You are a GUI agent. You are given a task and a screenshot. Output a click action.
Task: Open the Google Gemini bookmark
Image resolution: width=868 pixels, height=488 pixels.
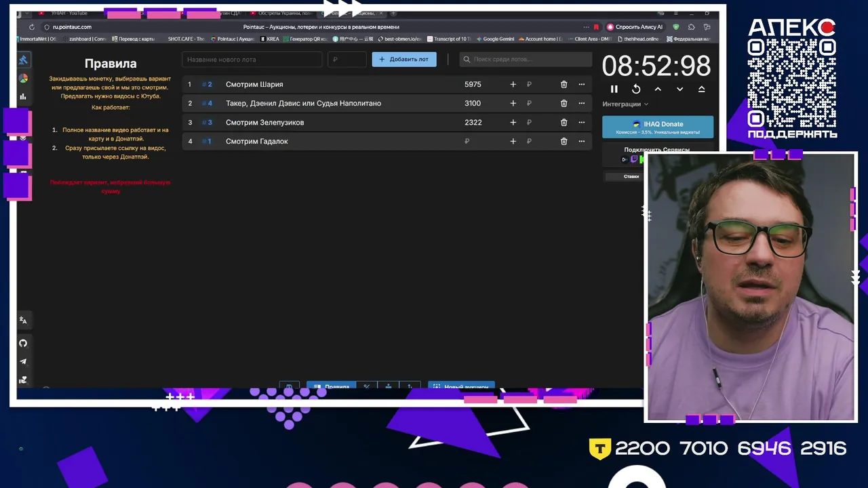coord(495,39)
